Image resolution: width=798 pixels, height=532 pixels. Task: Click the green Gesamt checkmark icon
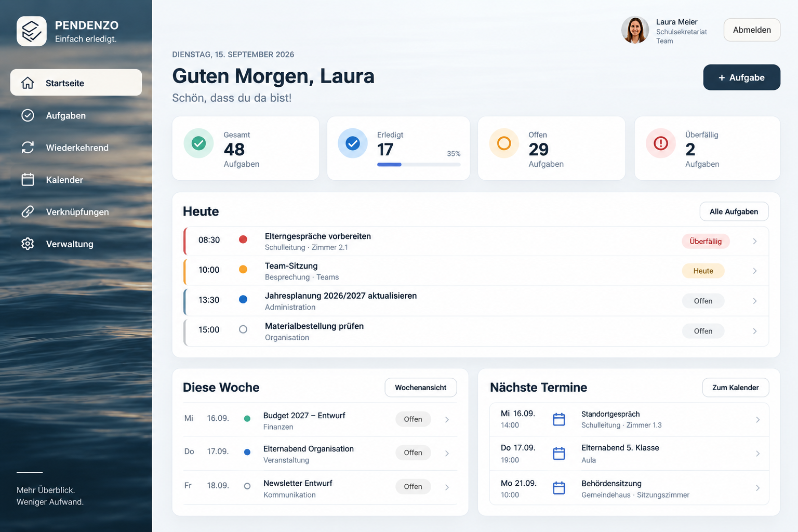pos(198,143)
